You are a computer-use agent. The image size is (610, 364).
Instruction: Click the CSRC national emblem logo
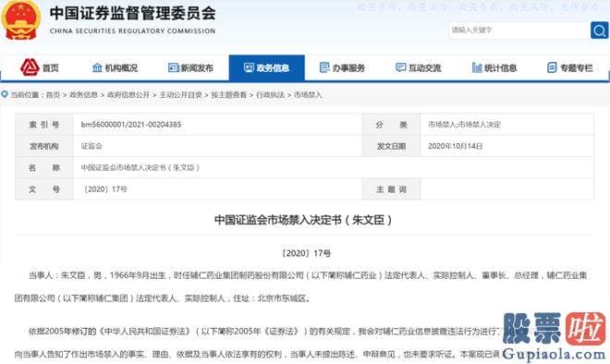21,19
